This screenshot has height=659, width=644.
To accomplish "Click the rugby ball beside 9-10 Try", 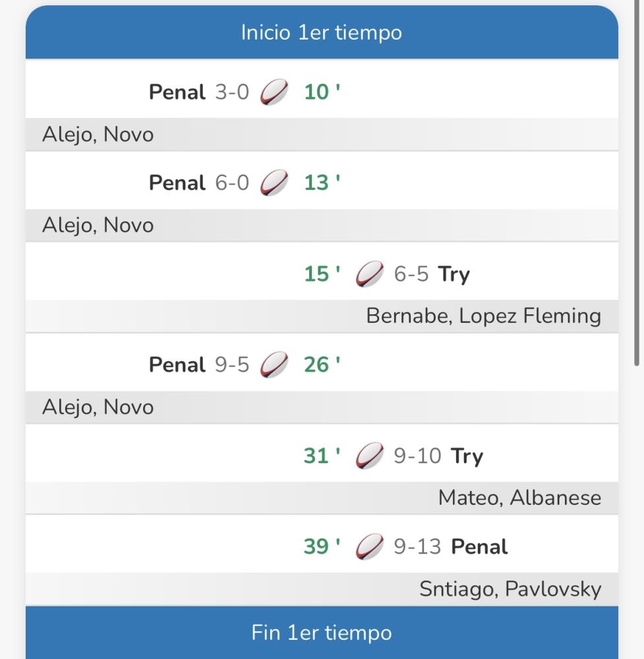I will click(370, 456).
